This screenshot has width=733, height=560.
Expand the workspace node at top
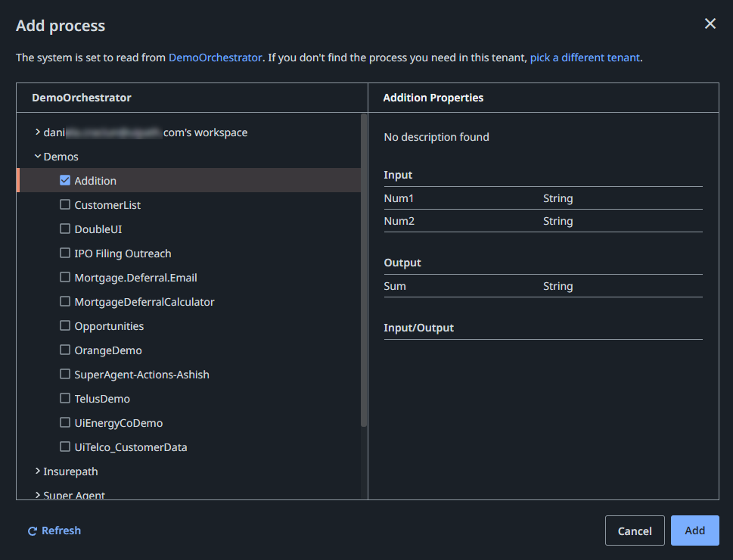(x=38, y=132)
